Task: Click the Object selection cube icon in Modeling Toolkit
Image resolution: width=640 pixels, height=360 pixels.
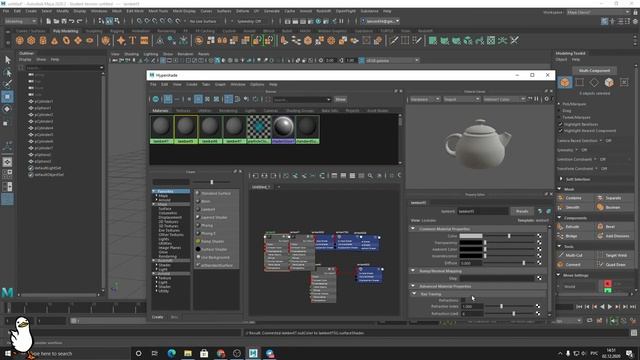Action: coord(565,82)
